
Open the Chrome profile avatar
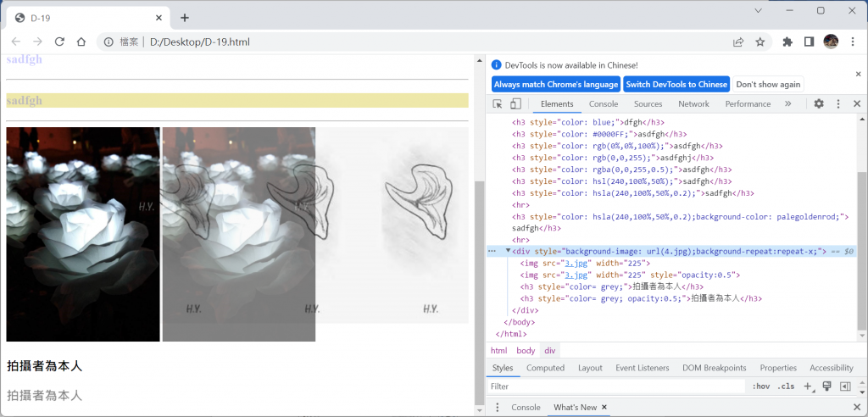pos(831,42)
